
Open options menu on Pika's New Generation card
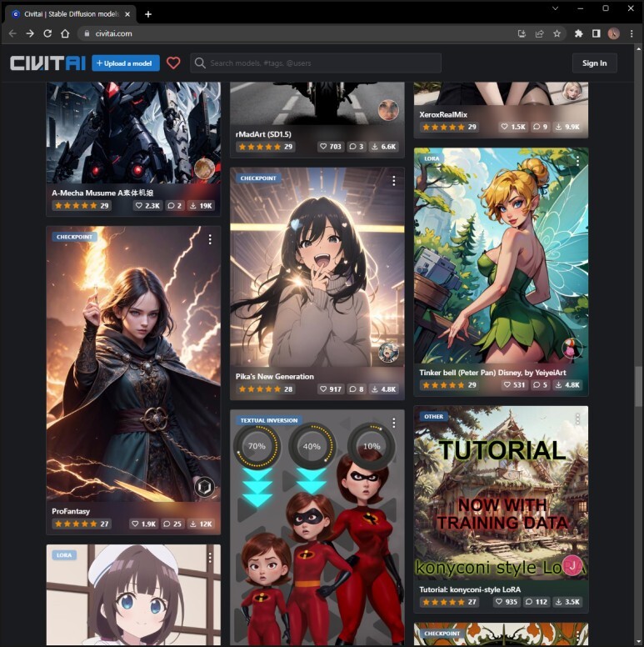(394, 181)
